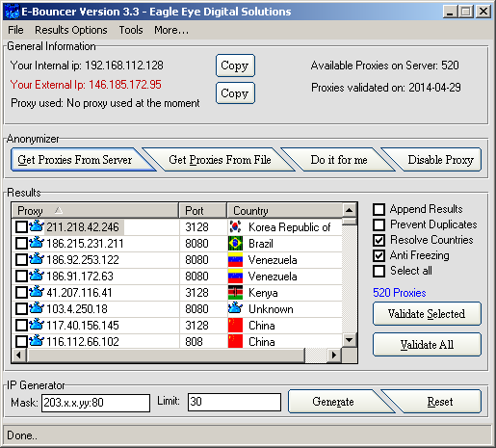Click the Validate All button

click(427, 345)
